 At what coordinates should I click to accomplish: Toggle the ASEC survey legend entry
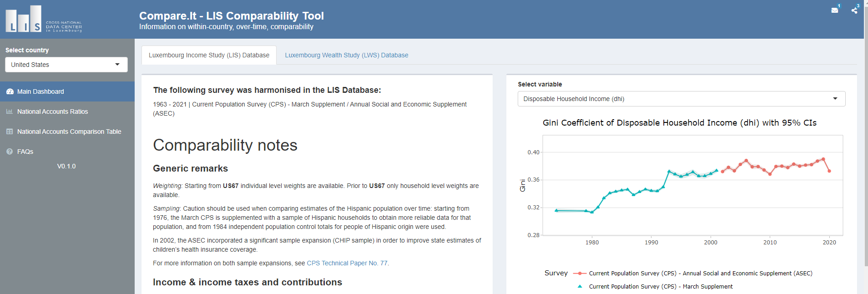click(700, 274)
